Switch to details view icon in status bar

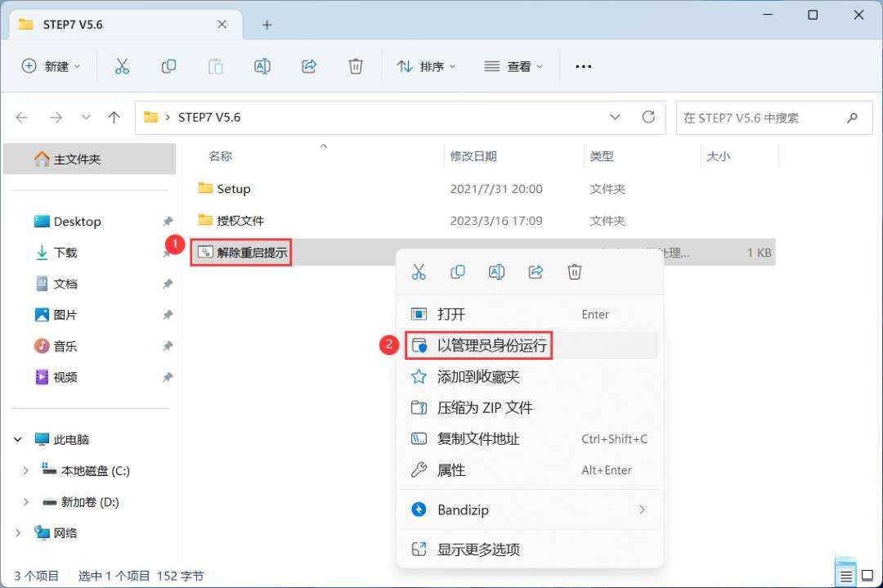click(846, 577)
